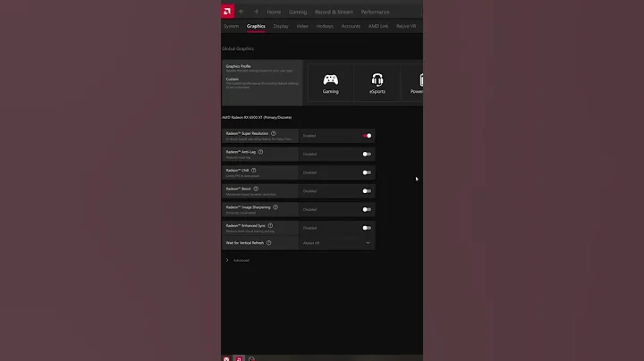Open the Home tab

(274, 12)
